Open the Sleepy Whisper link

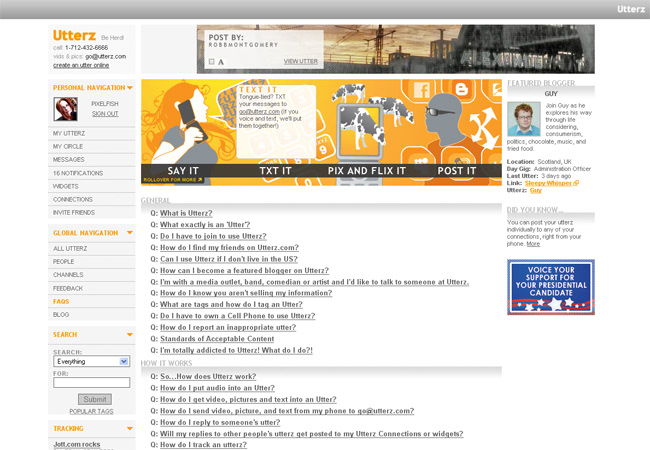click(x=548, y=183)
